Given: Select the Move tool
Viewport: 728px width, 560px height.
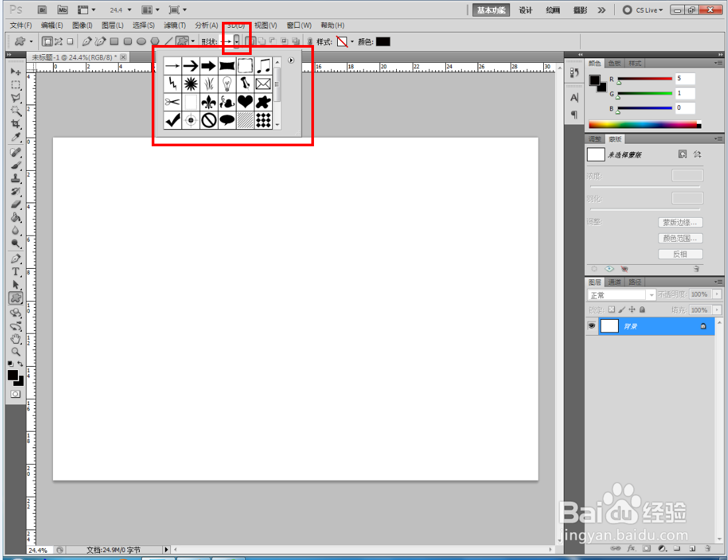Looking at the screenshot, I should 16,72.
